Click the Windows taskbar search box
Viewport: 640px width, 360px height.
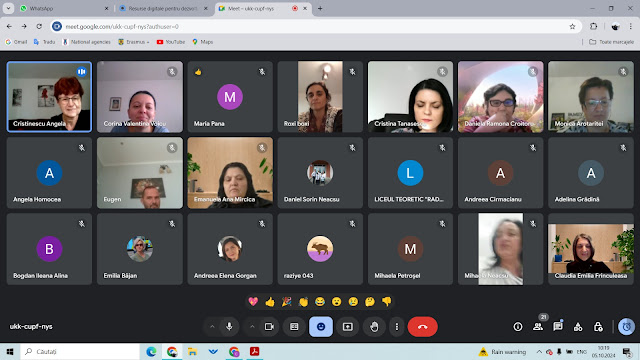[80, 351]
